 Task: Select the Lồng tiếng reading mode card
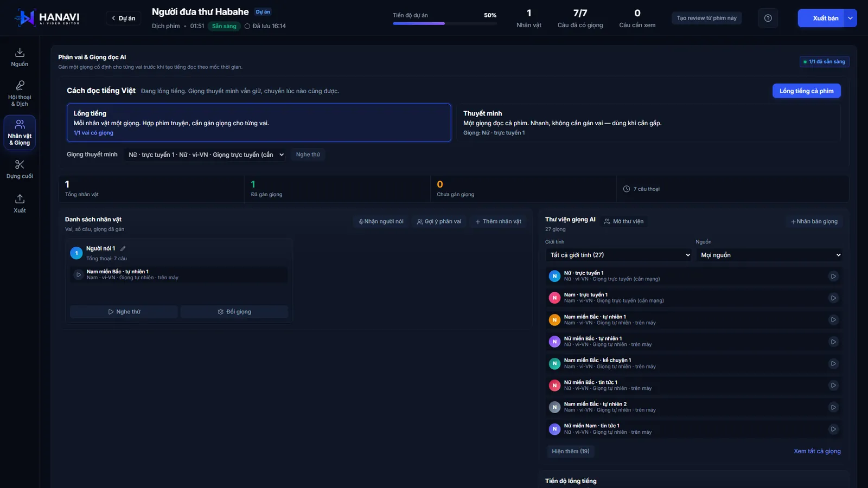[259, 123]
